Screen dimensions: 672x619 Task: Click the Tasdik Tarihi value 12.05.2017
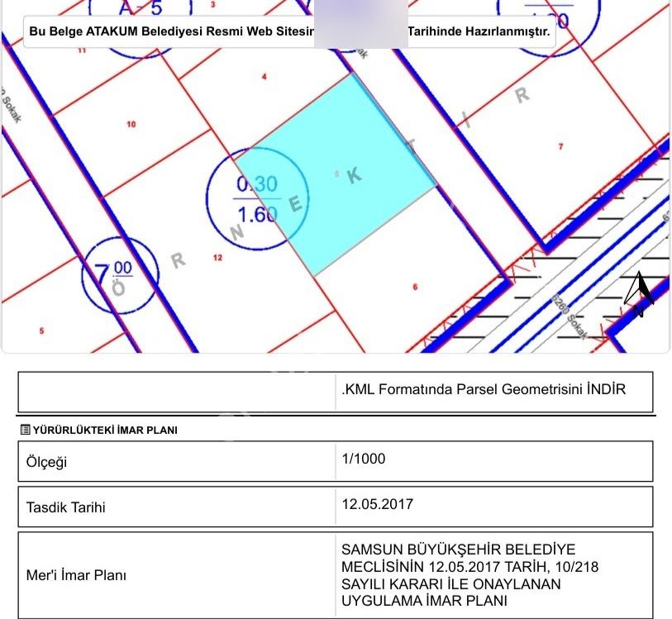pos(377,504)
